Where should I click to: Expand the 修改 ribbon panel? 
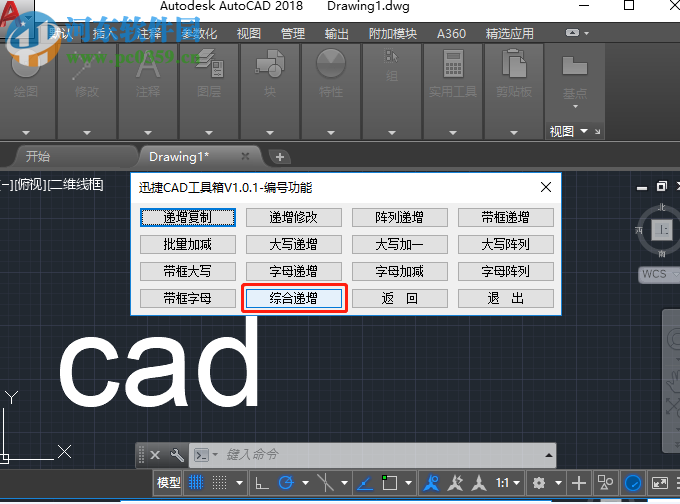pyautogui.click(x=87, y=133)
